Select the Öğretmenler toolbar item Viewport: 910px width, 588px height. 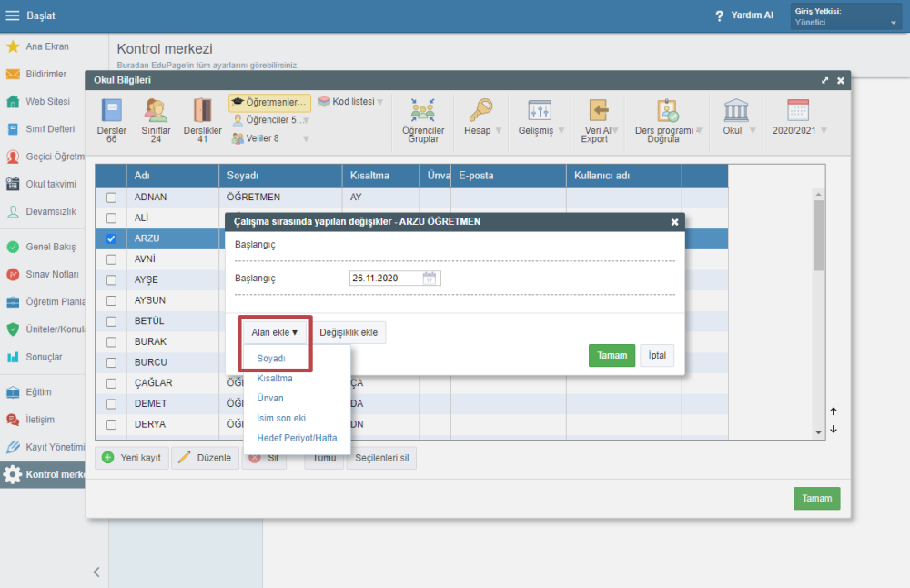(x=270, y=102)
